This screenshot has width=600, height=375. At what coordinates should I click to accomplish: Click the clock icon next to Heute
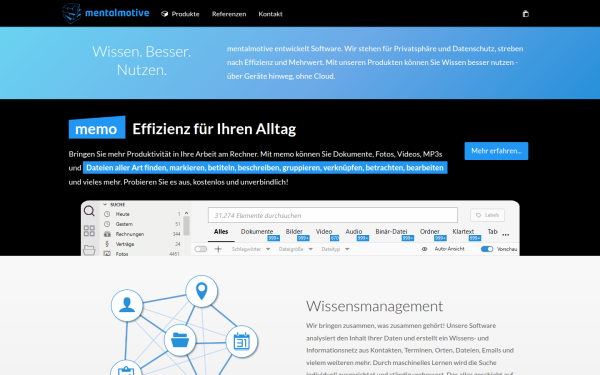tap(107, 214)
